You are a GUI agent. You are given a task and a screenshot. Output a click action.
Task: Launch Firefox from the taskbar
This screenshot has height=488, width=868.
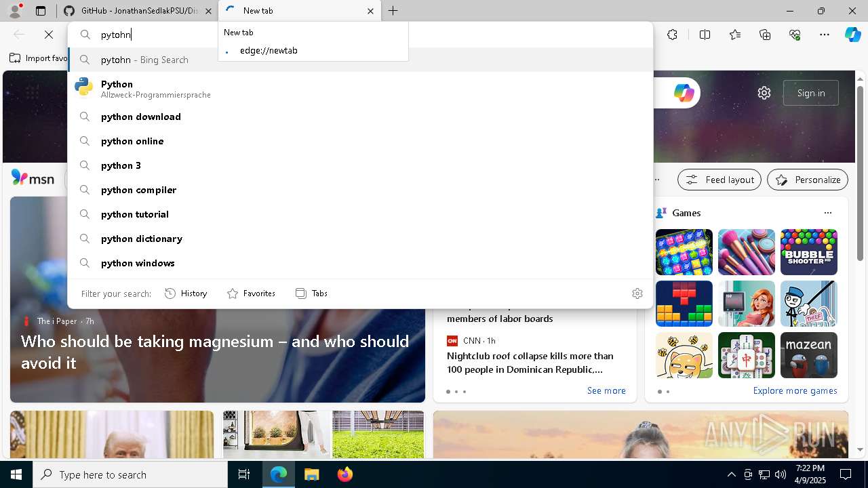[x=345, y=474]
